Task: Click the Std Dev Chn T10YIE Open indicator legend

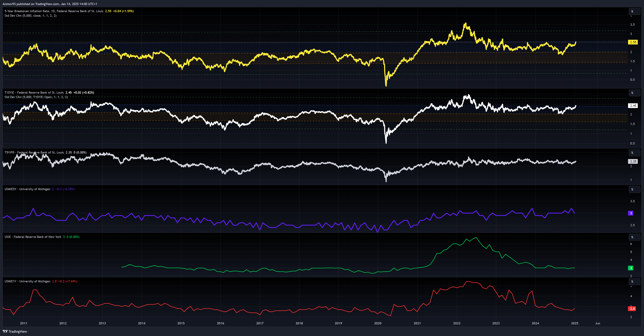Action: tap(36, 97)
